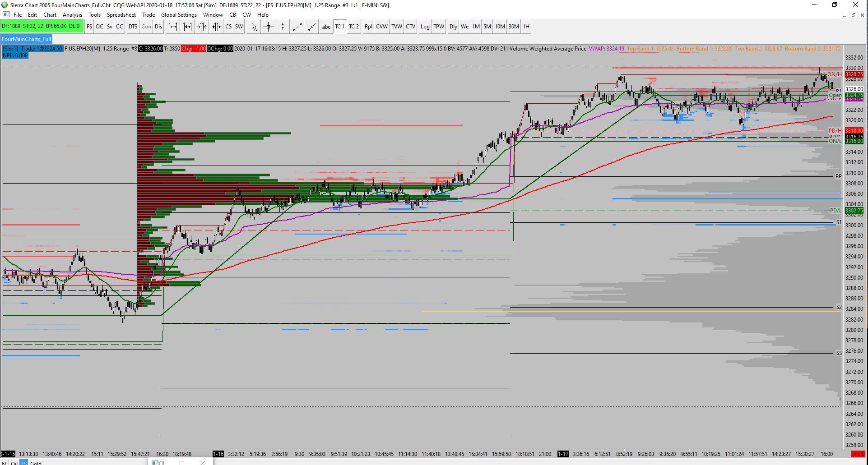Open the Chart menu

(x=50, y=14)
